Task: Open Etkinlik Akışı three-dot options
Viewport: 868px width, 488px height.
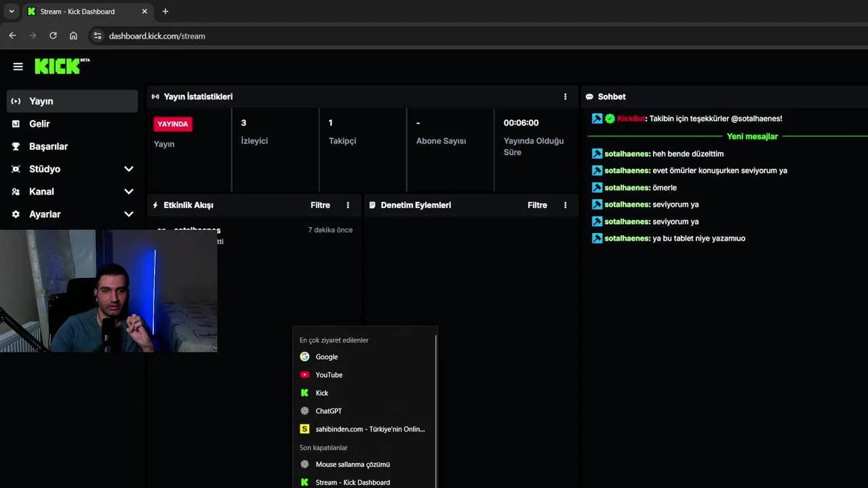Action: tap(348, 205)
